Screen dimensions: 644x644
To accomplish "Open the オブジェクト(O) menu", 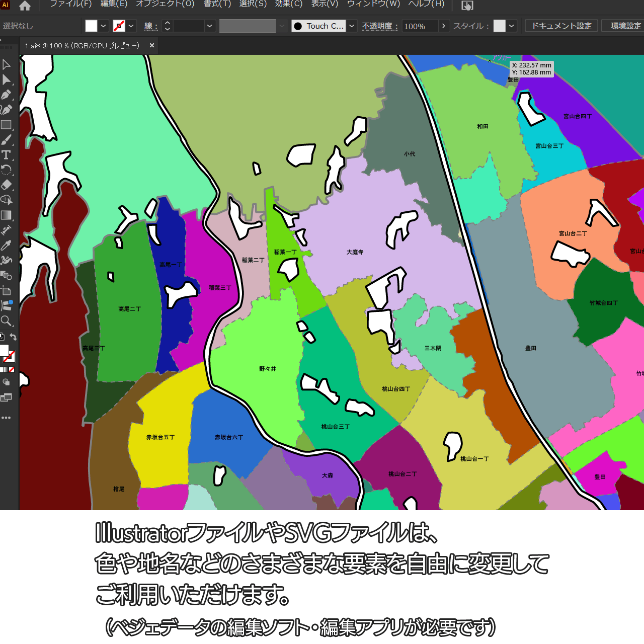I will tap(165, 4).
